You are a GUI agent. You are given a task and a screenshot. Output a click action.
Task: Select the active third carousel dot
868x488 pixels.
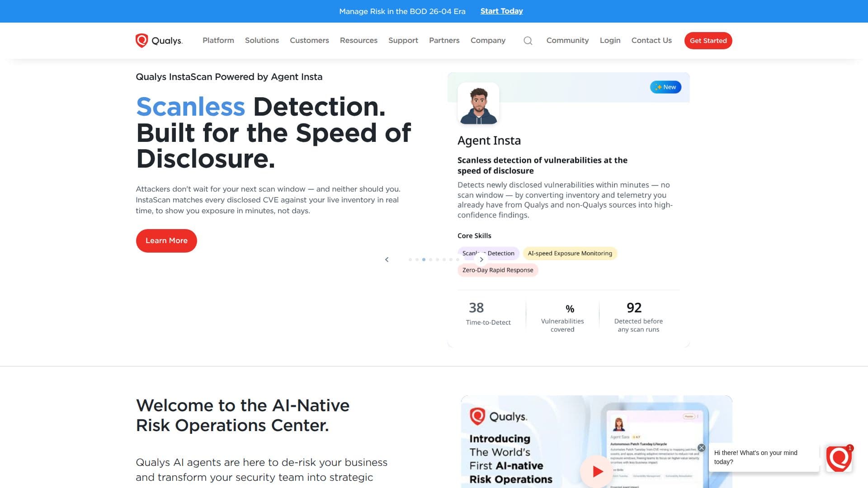click(x=424, y=259)
